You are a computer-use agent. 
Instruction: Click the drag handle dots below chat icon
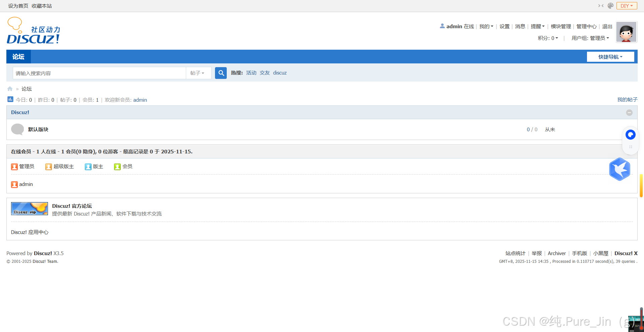coord(631,147)
